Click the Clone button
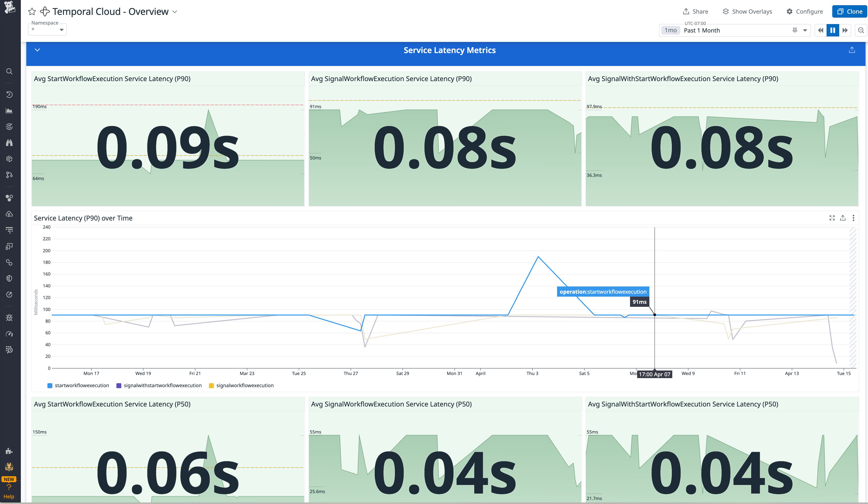 pos(849,11)
